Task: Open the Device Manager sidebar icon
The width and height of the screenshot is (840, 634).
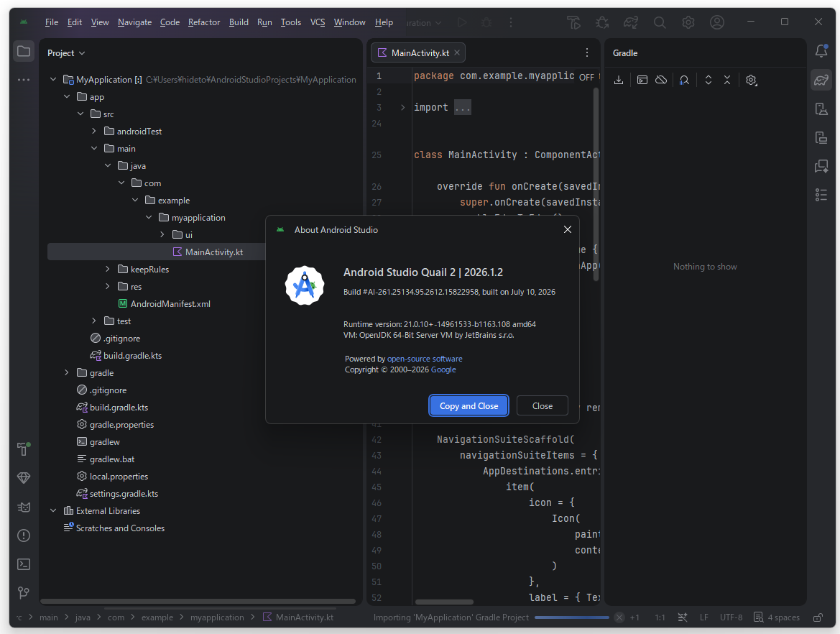Action: click(x=821, y=109)
